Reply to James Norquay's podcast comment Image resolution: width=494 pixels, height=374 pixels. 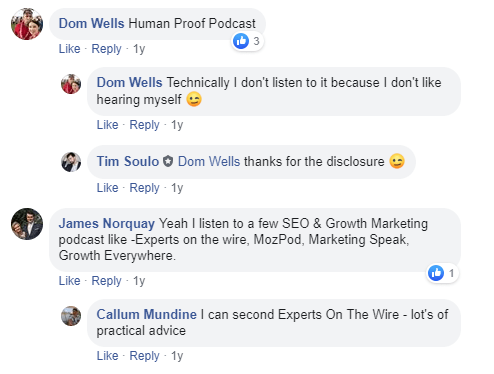(x=106, y=281)
